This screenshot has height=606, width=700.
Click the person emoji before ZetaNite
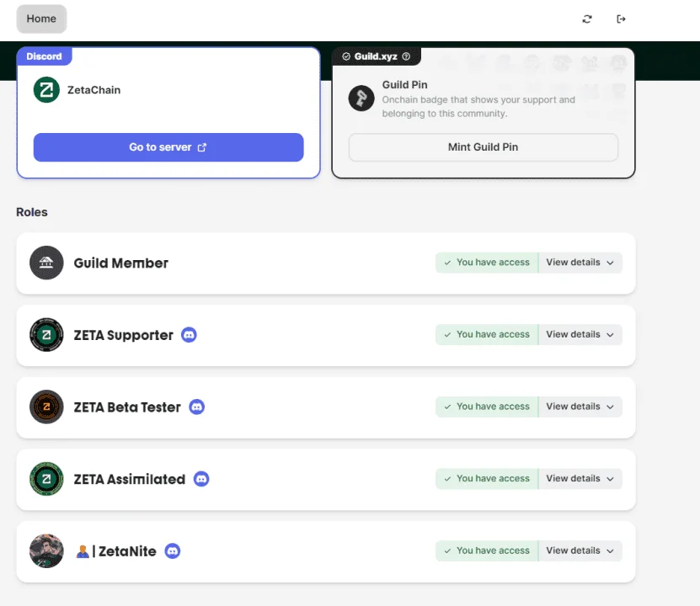[x=83, y=551]
